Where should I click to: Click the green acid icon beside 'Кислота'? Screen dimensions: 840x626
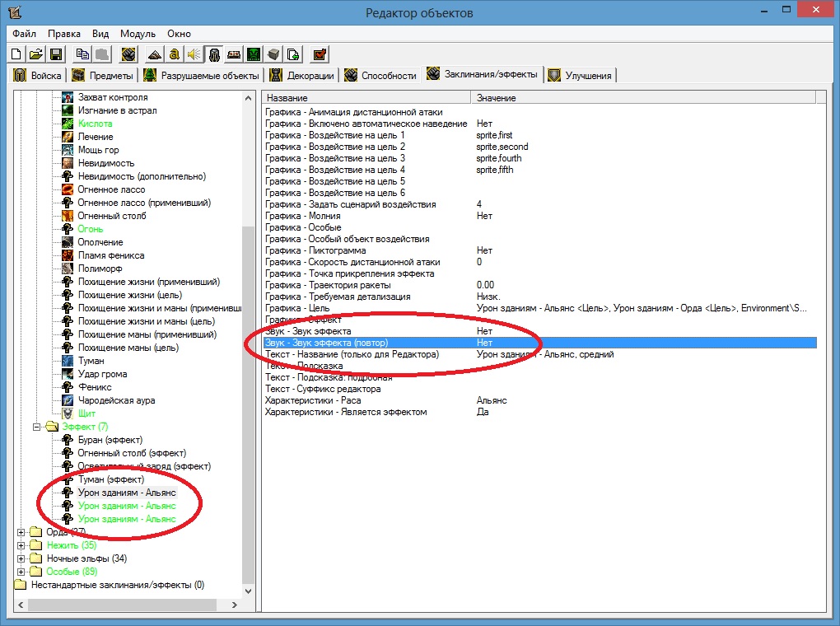click(68, 124)
